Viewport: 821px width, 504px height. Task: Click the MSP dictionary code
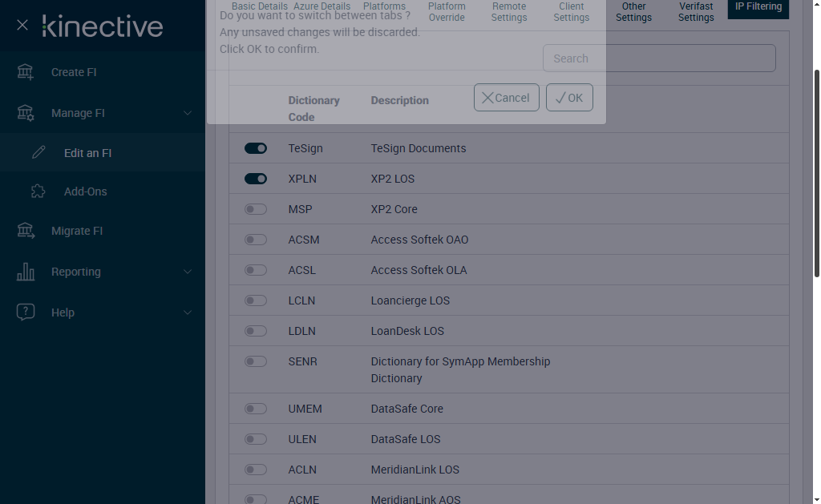(300, 209)
